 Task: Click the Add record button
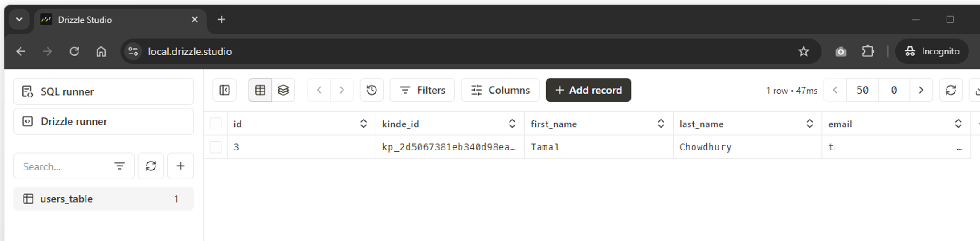click(x=588, y=90)
